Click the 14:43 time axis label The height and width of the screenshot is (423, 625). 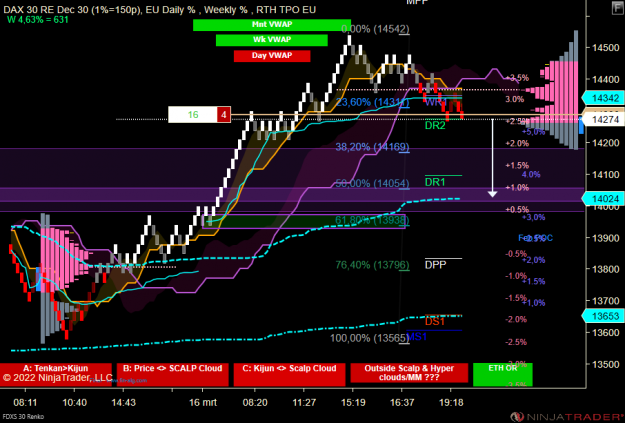pyautogui.click(x=124, y=402)
